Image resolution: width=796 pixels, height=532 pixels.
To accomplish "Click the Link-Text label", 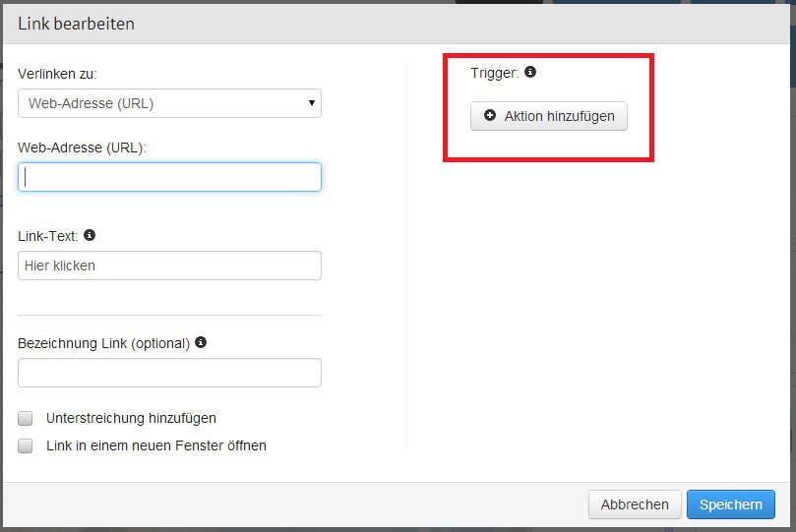I will (47, 237).
